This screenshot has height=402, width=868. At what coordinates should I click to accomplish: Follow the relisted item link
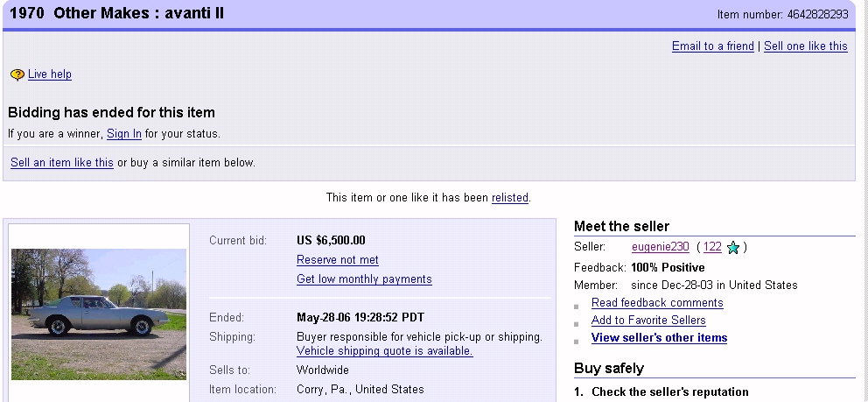pos(510,198)
